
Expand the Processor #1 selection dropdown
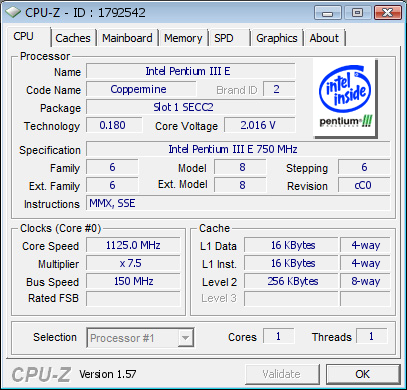point(185,338)
